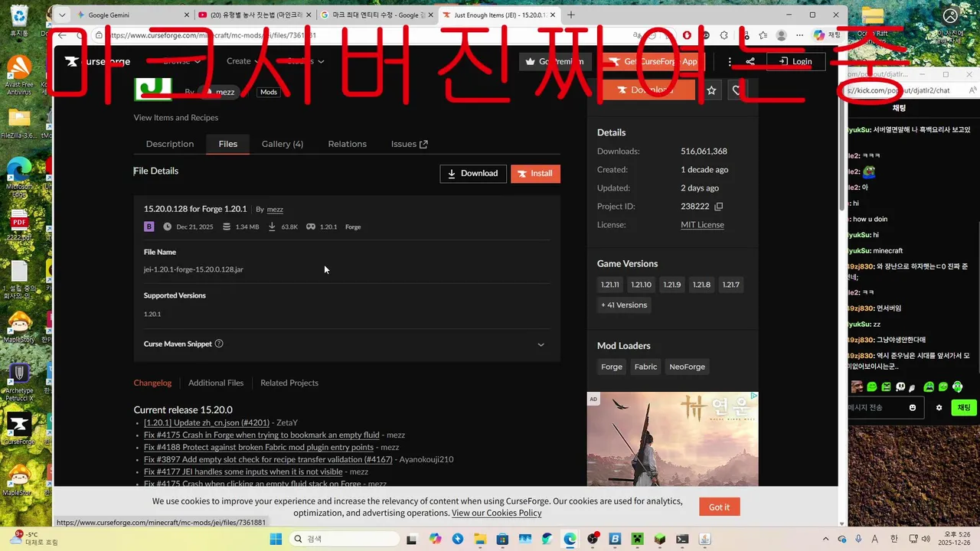Open the three-dot menu in CurseForge header

(x=730, y=61)
